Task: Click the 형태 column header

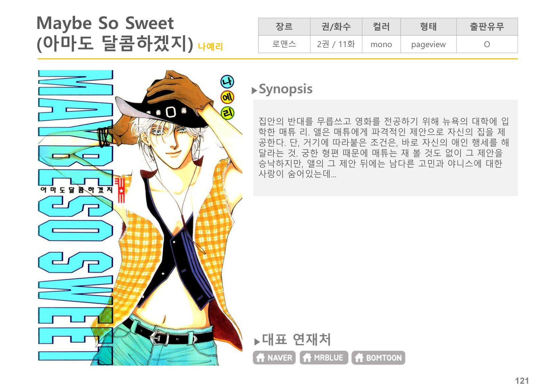Action: 428,27
